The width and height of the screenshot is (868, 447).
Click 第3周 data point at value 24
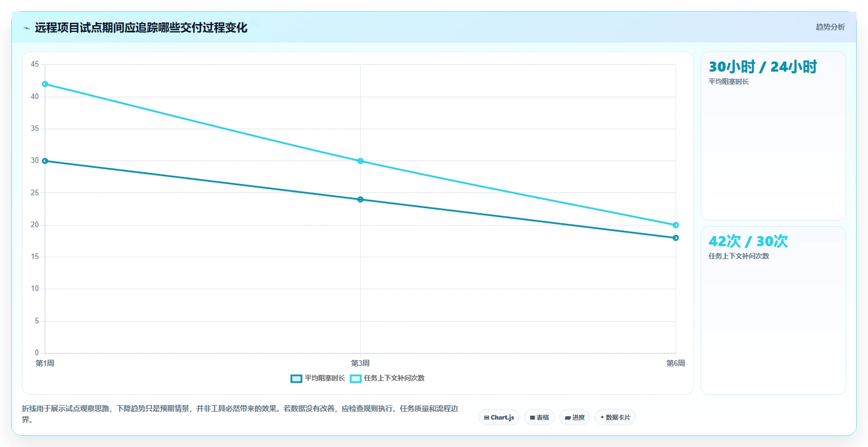coord(360,200)
